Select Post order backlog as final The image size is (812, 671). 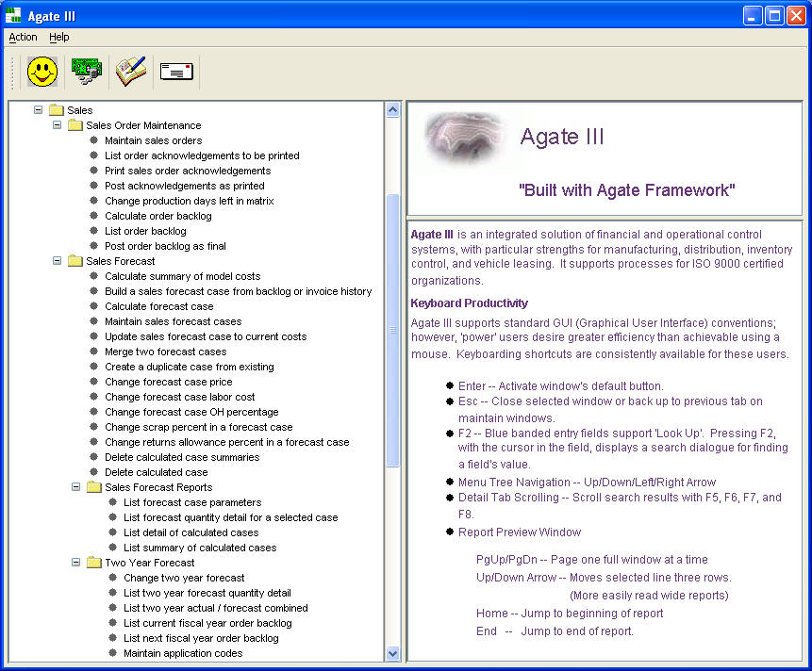coord(165,246)
